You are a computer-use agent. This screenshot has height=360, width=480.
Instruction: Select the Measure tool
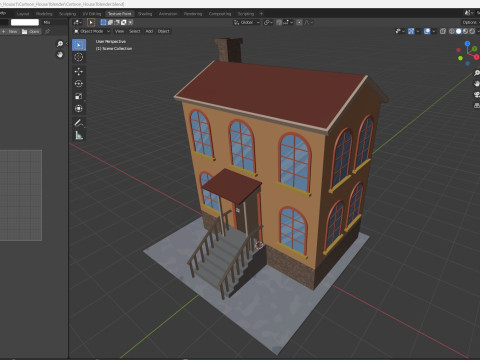click(79, 135)
